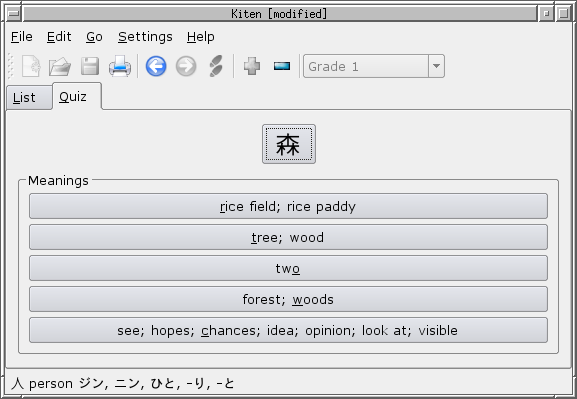Open the Go menu
This screenshot has width=577, height=399.
(x=94, y=37)
